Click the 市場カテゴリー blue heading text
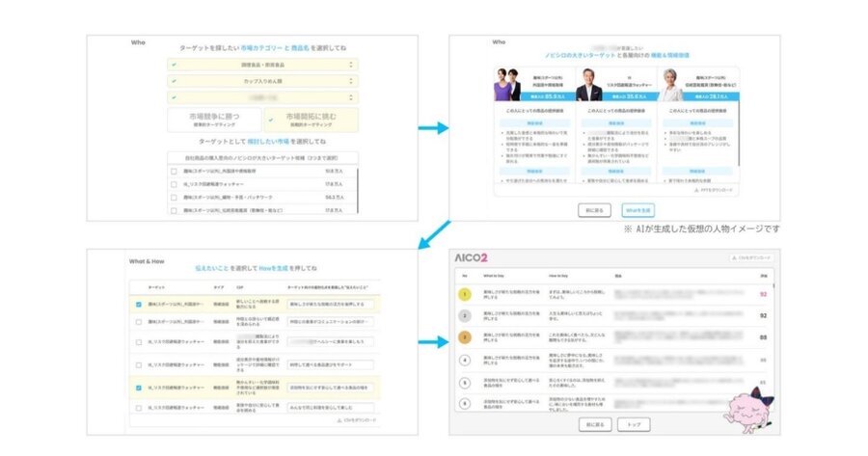Screen dimensions: 868x456 pos(261,48)
